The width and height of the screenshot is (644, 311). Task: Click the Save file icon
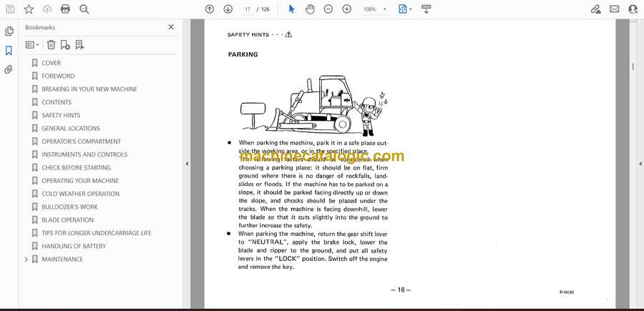tap(10, 9)
